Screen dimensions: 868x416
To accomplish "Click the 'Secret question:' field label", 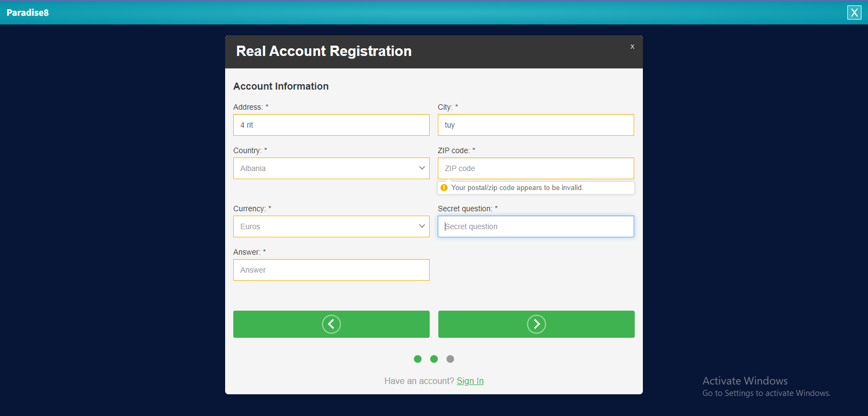I will 465,209.
